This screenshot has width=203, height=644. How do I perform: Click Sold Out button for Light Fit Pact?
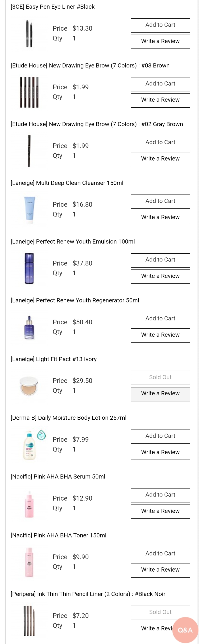[x=160, y=377]
